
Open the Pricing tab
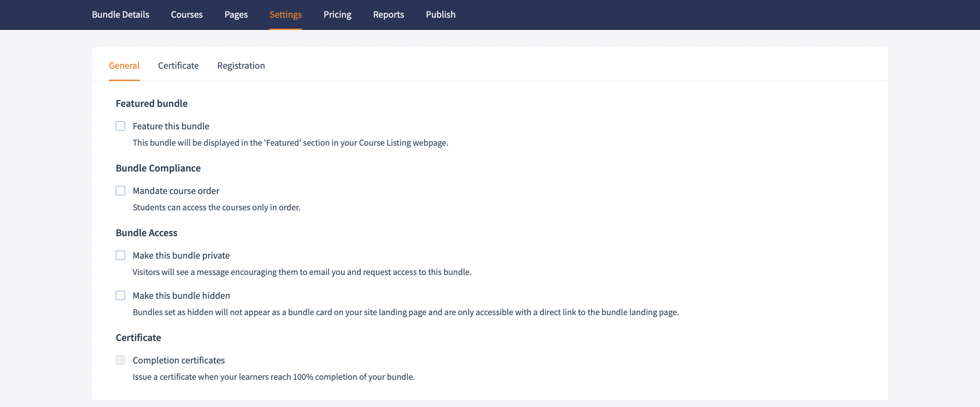[x=337, y=14]
